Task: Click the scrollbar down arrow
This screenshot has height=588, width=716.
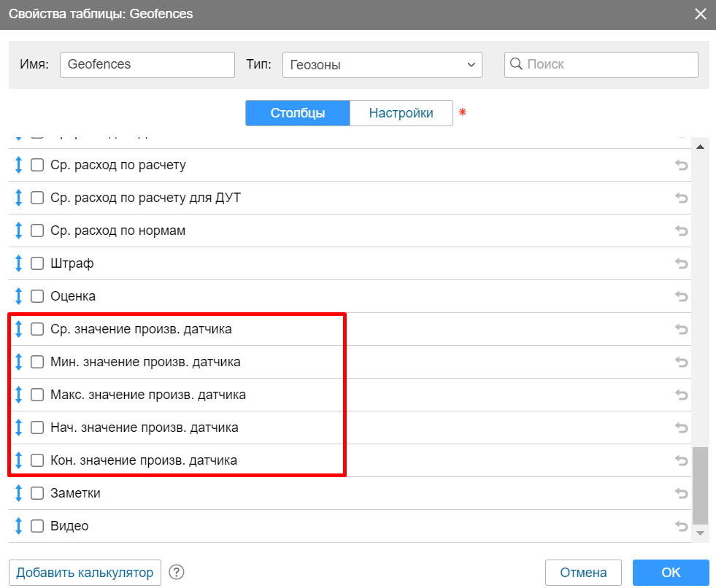Action: click(700, 534)
